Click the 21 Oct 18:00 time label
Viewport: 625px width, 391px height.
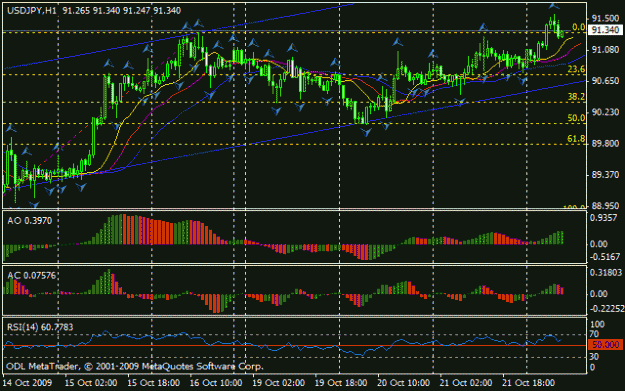528,383
